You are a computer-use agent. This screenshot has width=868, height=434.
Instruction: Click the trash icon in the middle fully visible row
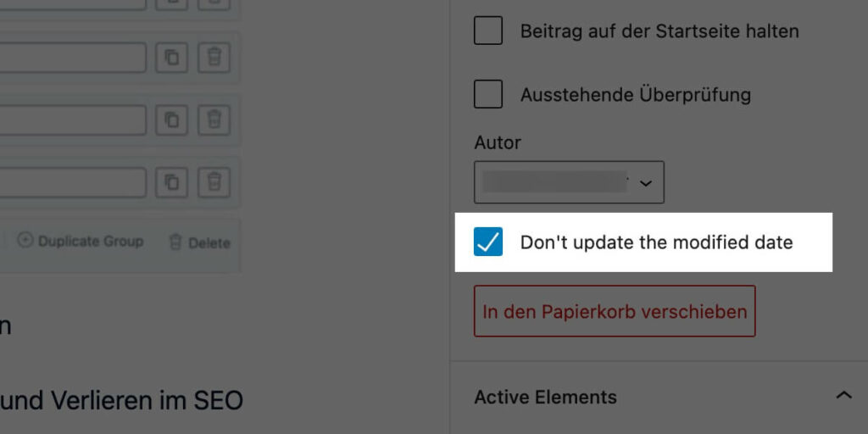(214, 120)
